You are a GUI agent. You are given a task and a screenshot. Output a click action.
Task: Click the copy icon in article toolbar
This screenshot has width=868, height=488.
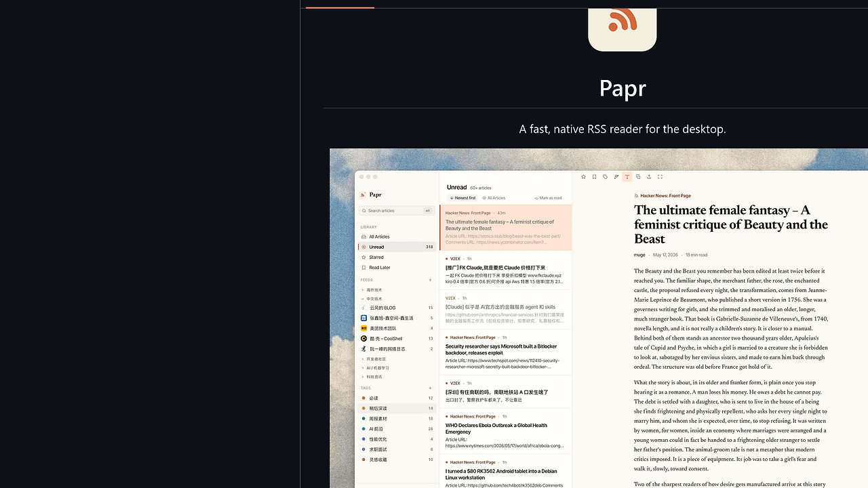[638, 177]
